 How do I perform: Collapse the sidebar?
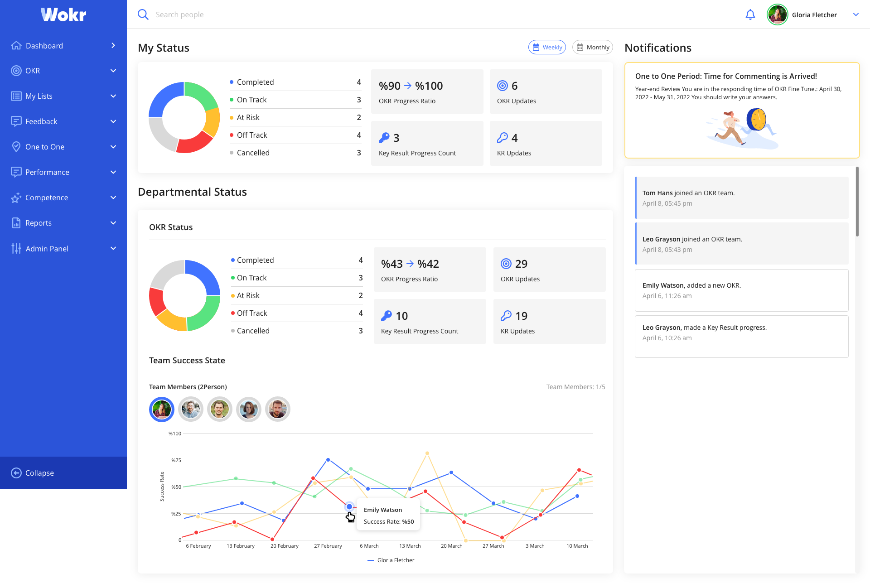click(x=39, y=473)
